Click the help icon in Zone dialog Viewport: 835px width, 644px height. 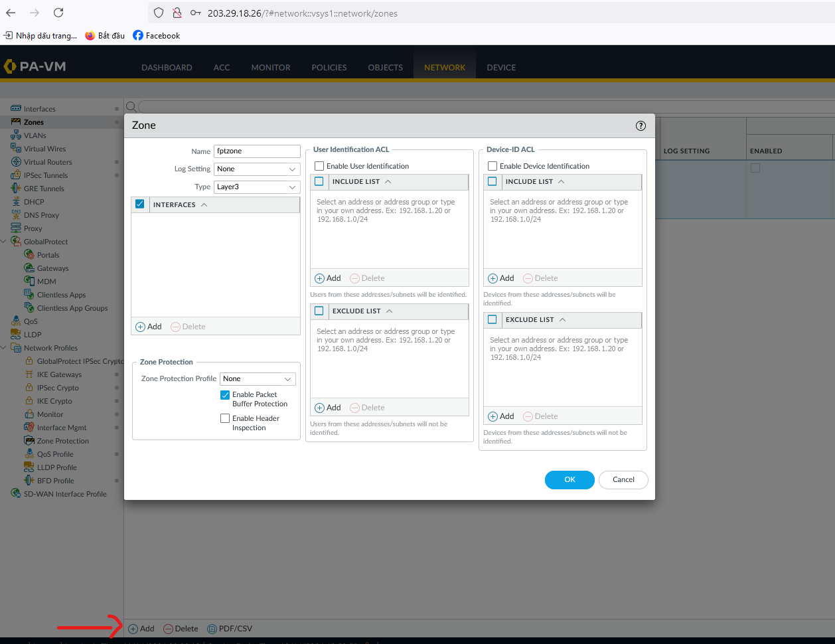click(x=641, y=126)
